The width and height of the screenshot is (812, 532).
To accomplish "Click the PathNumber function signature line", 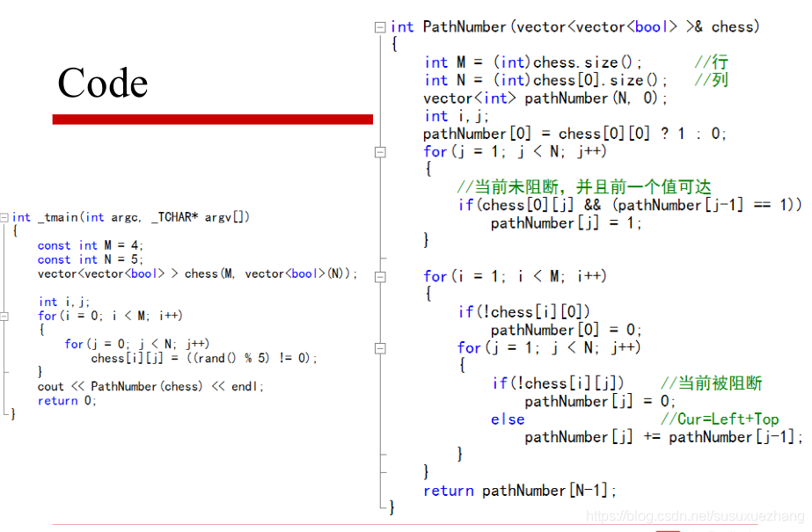I will (574, 27).
